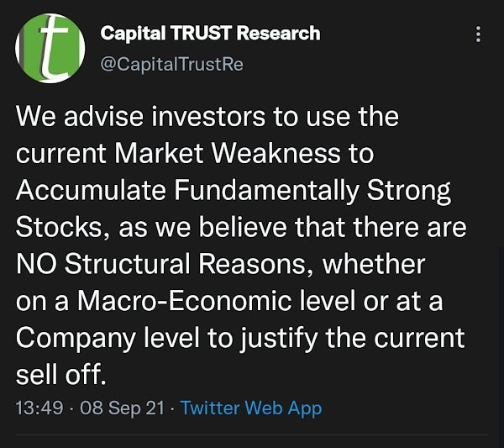Click the "NO Structural Reasons" phrase
Screen dimensions: 504x448
tap(160, 264)
